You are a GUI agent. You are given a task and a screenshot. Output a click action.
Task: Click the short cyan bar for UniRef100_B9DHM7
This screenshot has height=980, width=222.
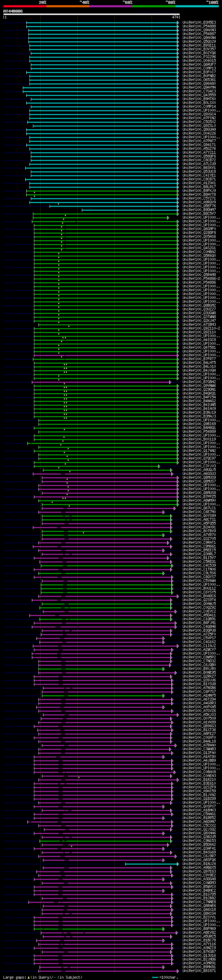(x=130, y=210)
